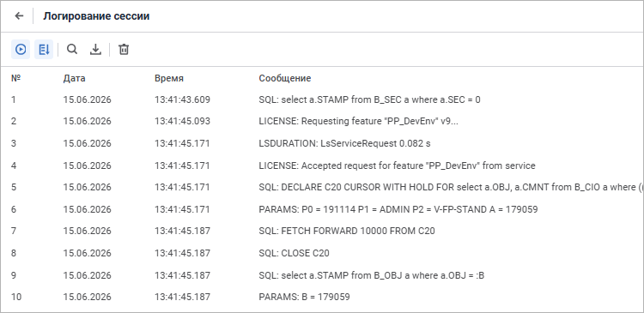Screen dimensions: 644x313
Task: Click time cell in row 10
Action: click(182, 297)
